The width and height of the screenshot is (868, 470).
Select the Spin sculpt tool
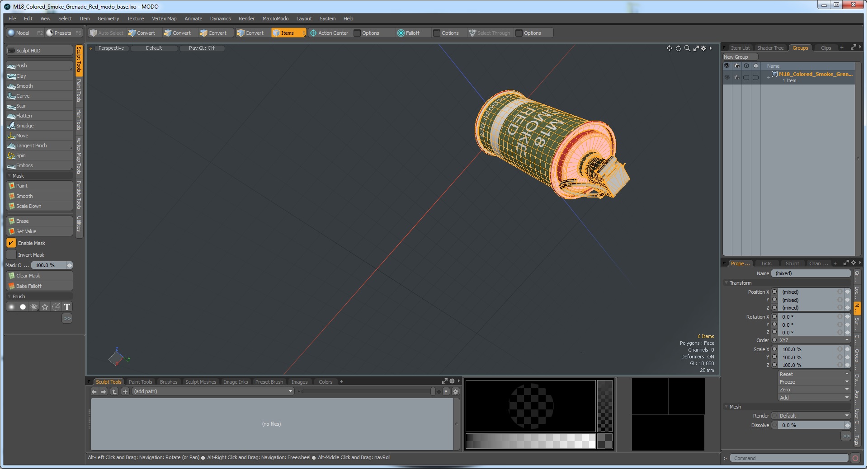(39, 155)
